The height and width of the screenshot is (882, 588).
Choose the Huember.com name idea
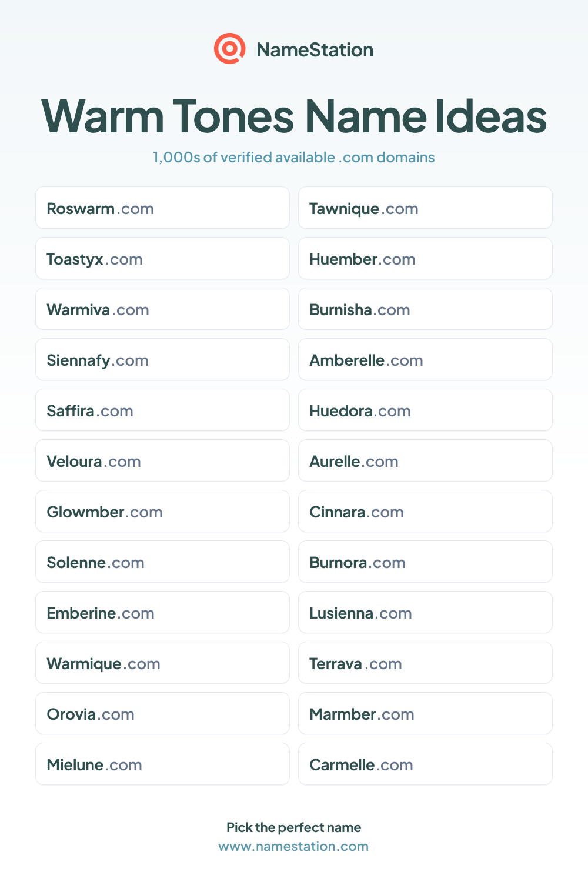[425, 258]
